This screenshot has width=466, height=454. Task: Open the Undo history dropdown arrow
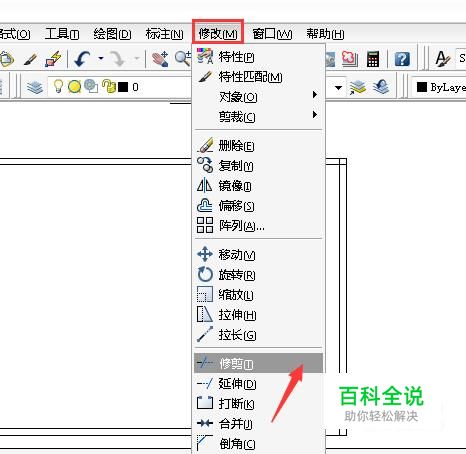coord(101,59)
